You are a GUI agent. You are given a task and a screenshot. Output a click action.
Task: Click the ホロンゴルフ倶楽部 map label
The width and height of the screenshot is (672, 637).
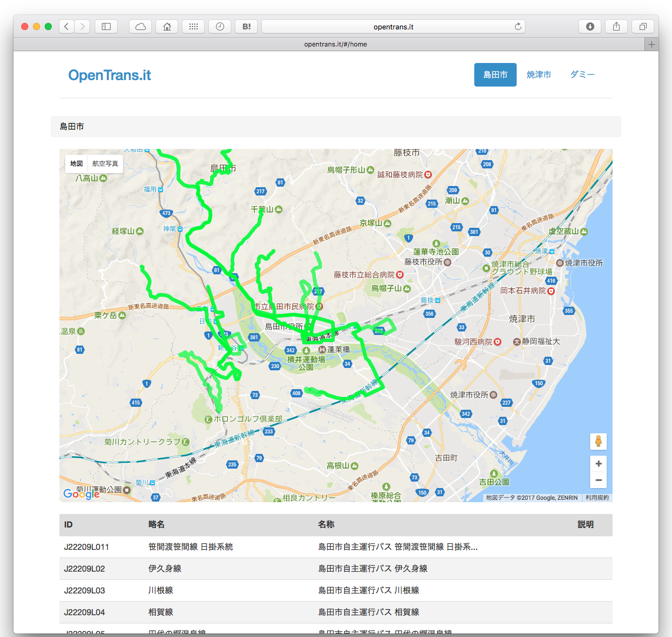coord(248,419)
